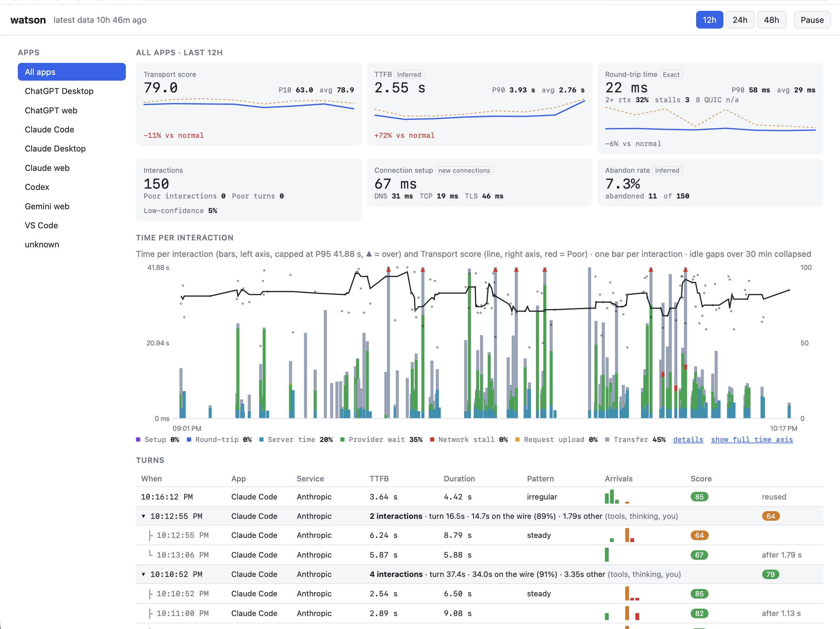This screenshot has width=840, height=629.
Task: Collapse the 10:10:52 PM turn group
Action: tap(143, 574)
